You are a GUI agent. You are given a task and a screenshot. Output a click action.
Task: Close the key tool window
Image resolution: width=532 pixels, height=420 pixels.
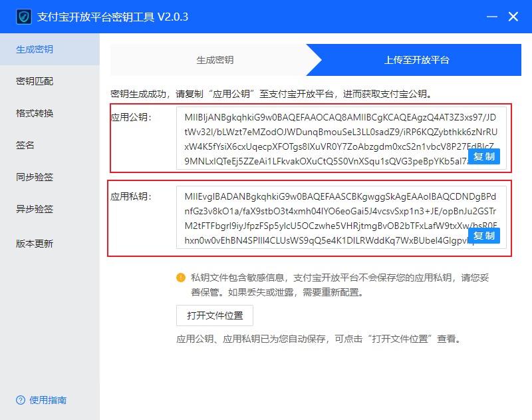coord(513,16)
